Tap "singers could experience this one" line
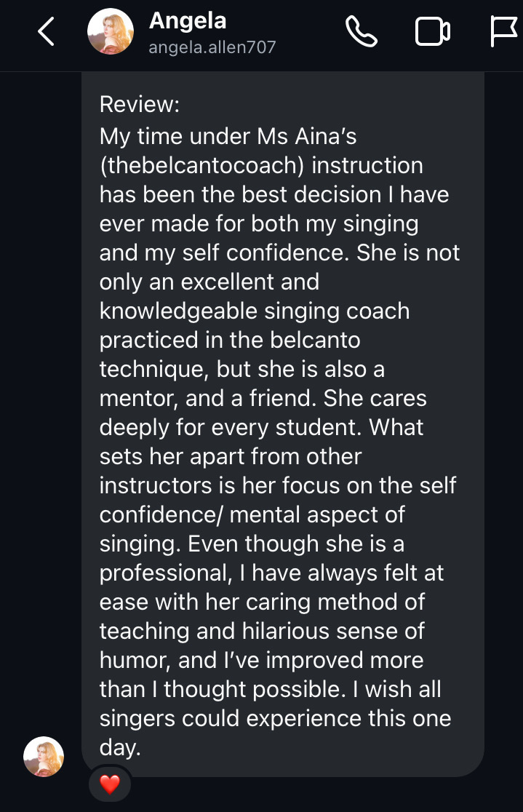This screenshot has width=523, height=812. pos(275,718)
